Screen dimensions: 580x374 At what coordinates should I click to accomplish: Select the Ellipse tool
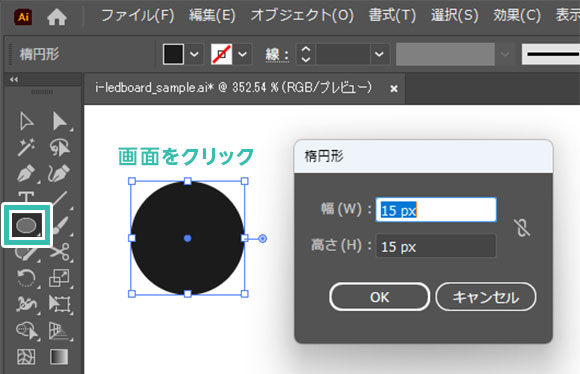tap(27, 225)
